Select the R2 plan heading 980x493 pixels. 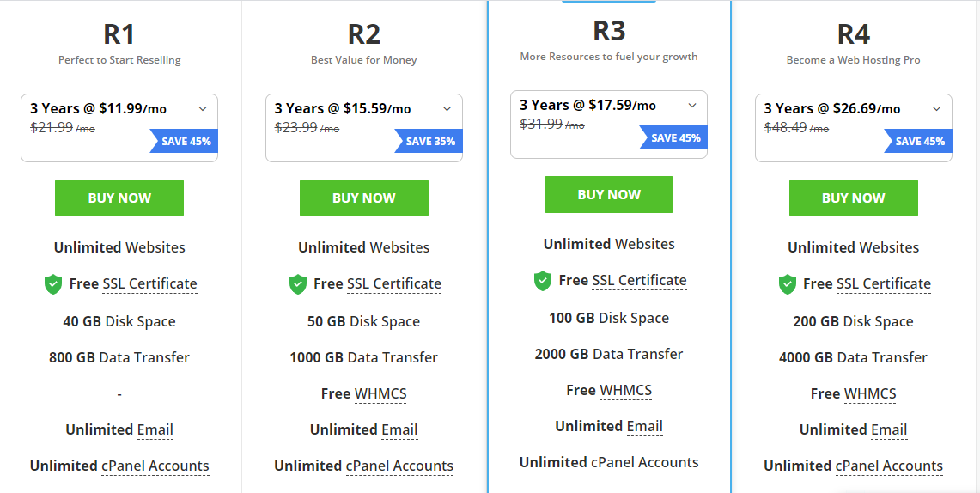pos(364,34)
